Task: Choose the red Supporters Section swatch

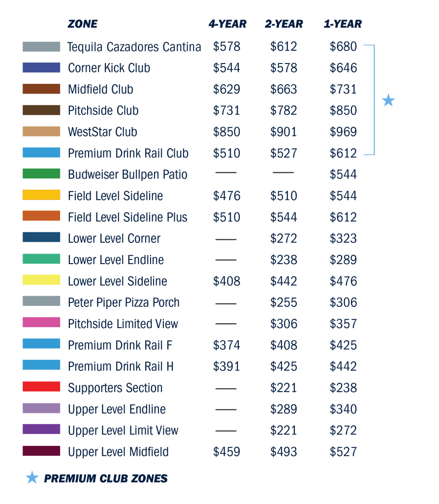Action: (x=41, y=386)
